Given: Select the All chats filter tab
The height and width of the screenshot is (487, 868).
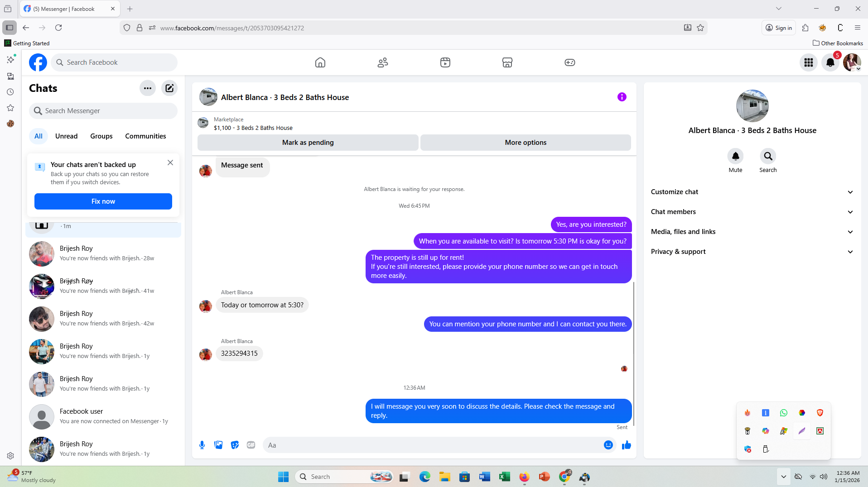Looking at the screenshot, I should 39,136.
